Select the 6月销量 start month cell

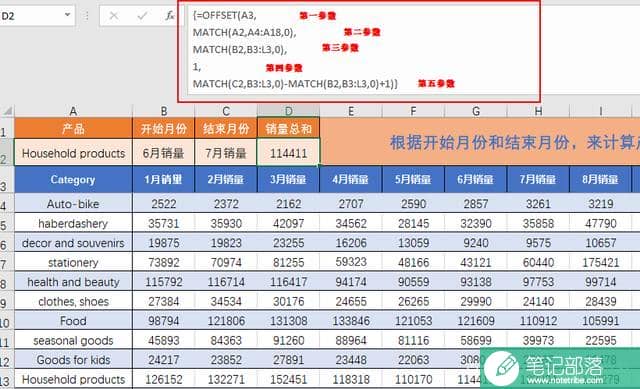164,153
